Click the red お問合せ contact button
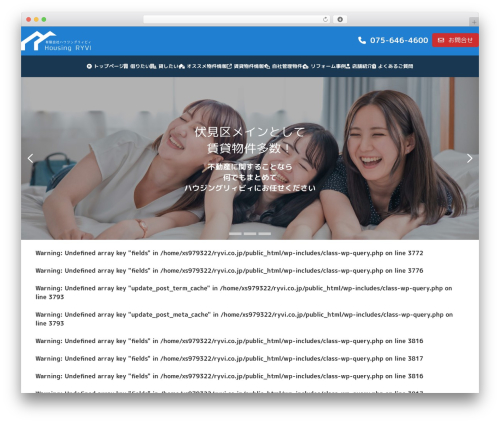 tap(455, 40)
